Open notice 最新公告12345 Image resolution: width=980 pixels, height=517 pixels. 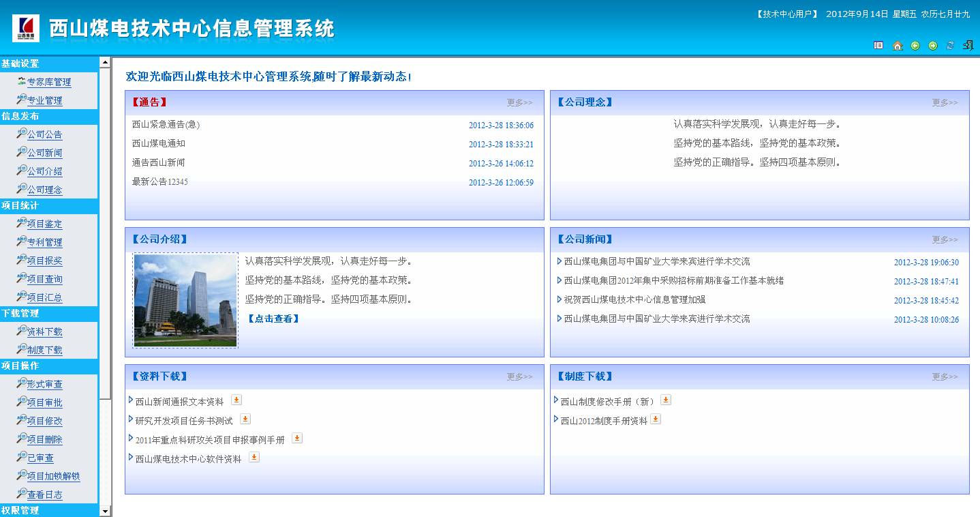pos(160,182)
